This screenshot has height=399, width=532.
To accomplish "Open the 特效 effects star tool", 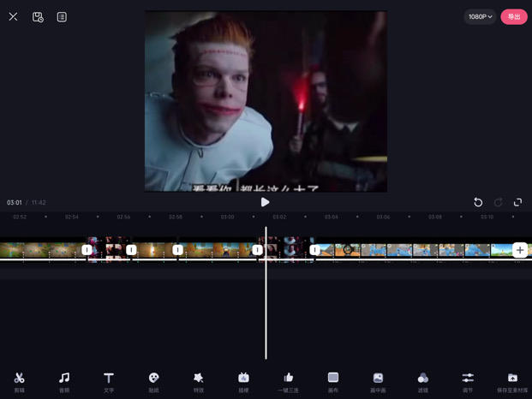I will (199, 383).
